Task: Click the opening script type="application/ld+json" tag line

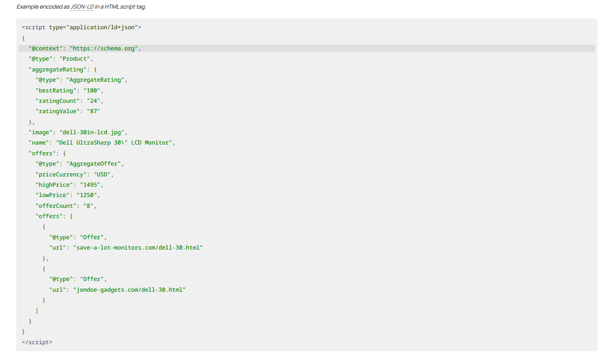Action: (x=81, y=28)
